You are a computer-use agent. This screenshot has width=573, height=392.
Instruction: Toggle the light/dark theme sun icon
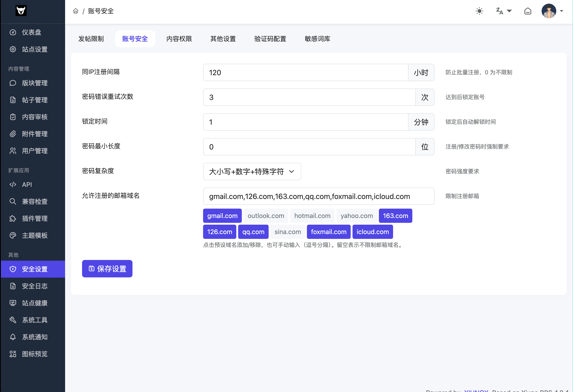[x=479, y=11]
